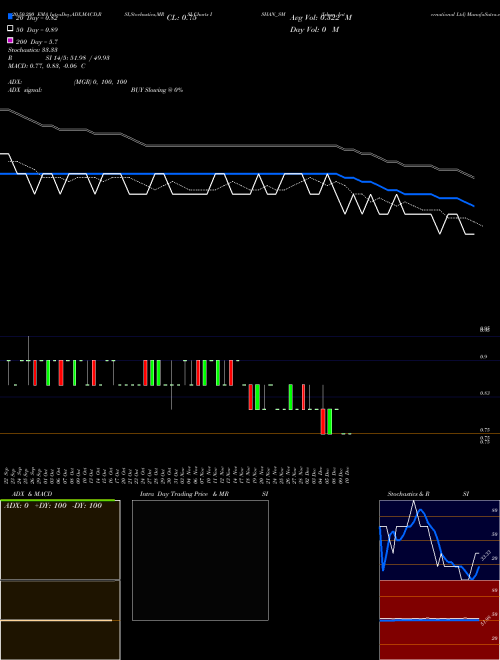Click the '(MGR) 0, 100, 100' ADX readout
This screenshot has width=500, height=660.
pyautogui.click(x=101, y=82)
